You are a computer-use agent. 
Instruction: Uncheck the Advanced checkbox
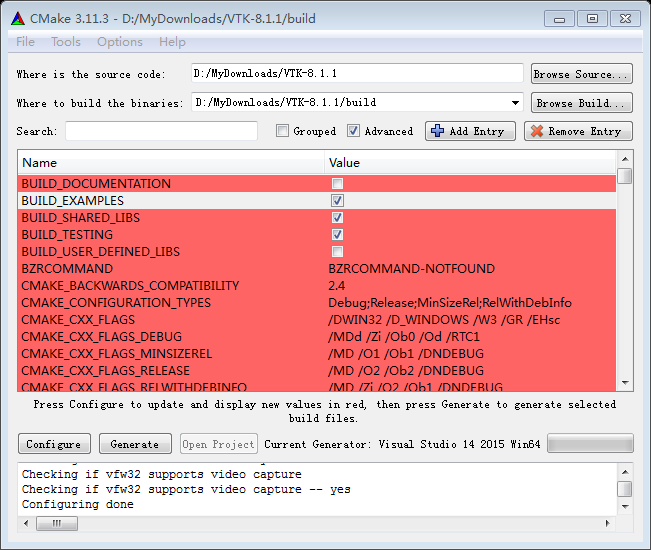tap(353, 131)
